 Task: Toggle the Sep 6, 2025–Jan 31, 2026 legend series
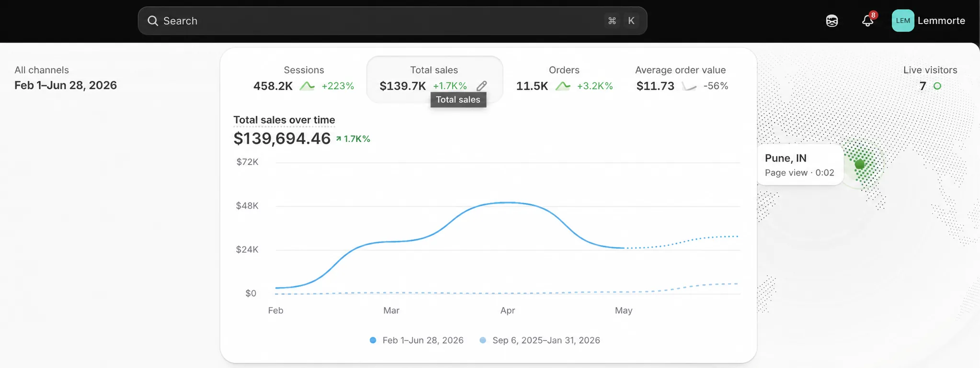pyautogui.click(x=540, y=340)
